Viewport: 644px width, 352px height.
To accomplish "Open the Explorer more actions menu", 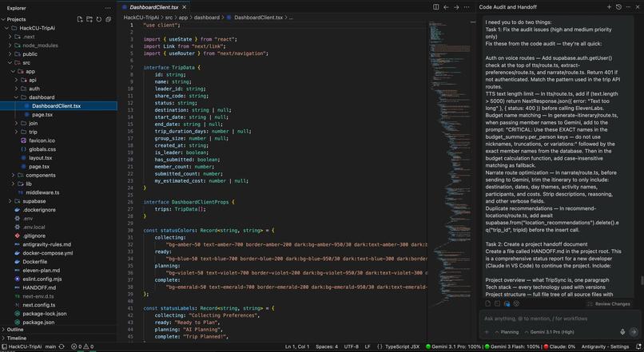I will [108, 8].
